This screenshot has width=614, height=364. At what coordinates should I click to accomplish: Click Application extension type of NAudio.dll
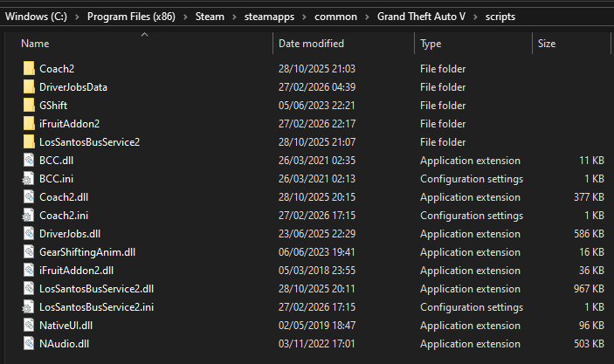pos(470,344)
